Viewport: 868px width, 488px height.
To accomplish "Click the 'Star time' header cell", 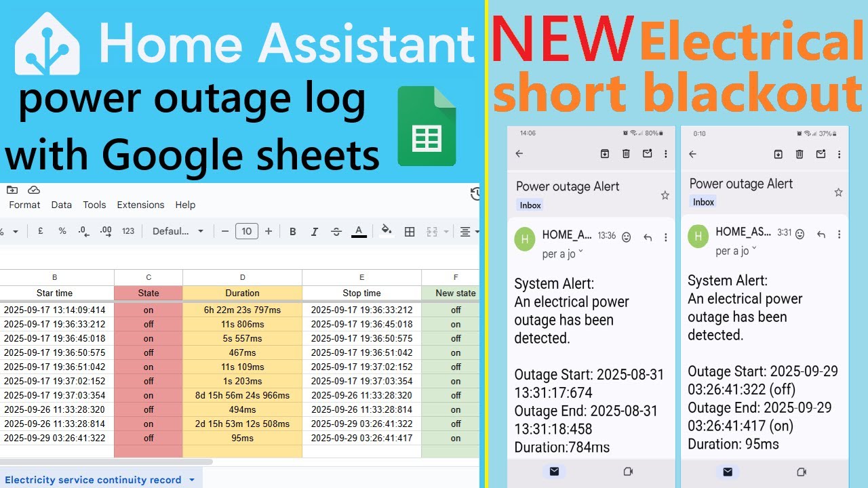I will (x=55, y=293).
